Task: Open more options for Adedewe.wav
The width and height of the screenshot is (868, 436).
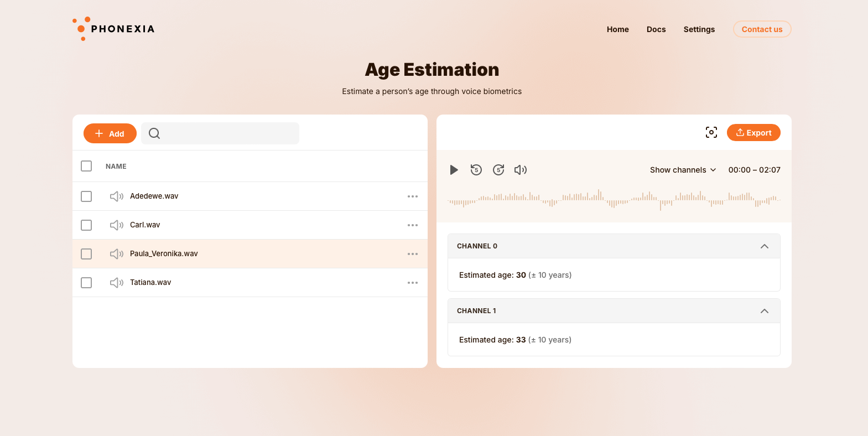Action: coord(413,196)
